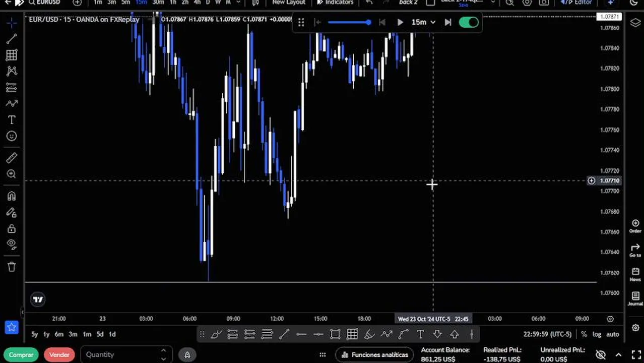
Task: Select the trend line tool in left sidebar
Action: [12, 39]
